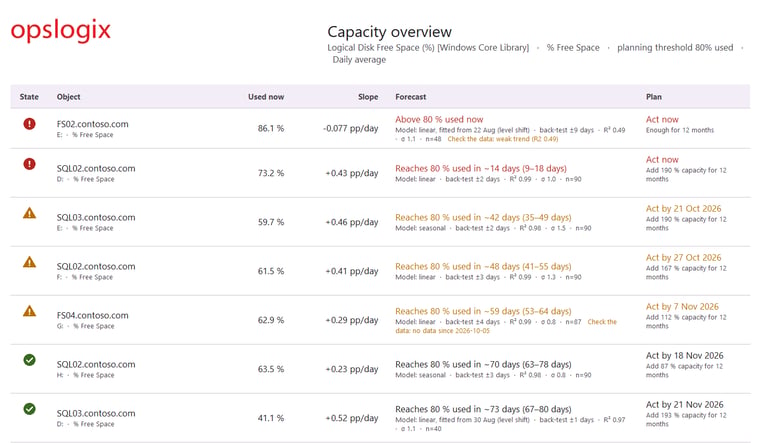Click the -0.077 pp/day slope value
This screenshot has height=443, width=760.
point(350,128)
